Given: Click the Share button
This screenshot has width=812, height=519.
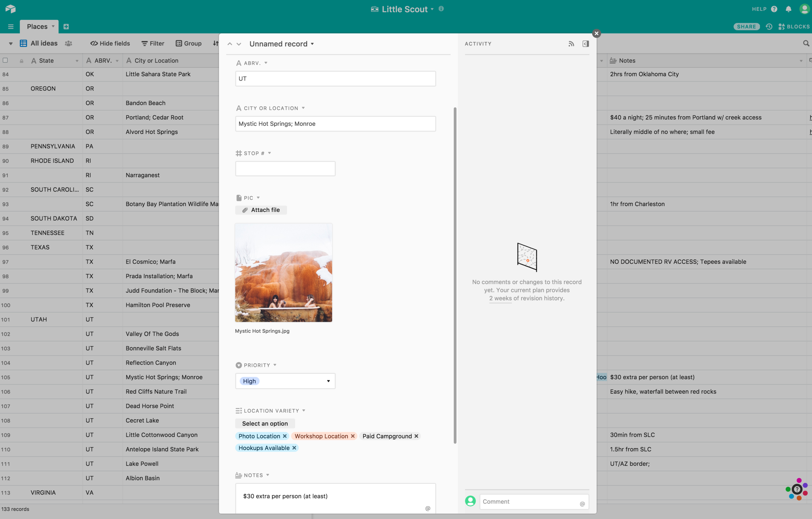Looking at the screenshot, I should coord(746,27).
